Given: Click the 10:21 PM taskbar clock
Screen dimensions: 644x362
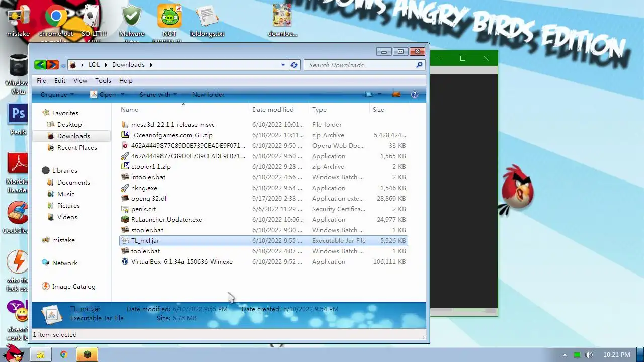Looking at the screenshot, I should 616,354.
